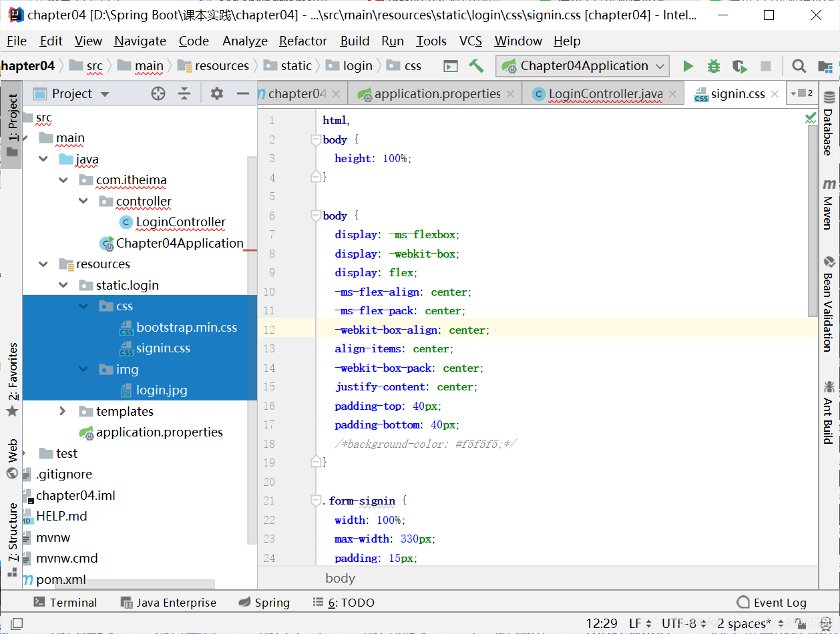The height and width of the screenshot is (634, 840).
Task: Click the build hammer icon in toolbar
Action: (x=477, y=65)
